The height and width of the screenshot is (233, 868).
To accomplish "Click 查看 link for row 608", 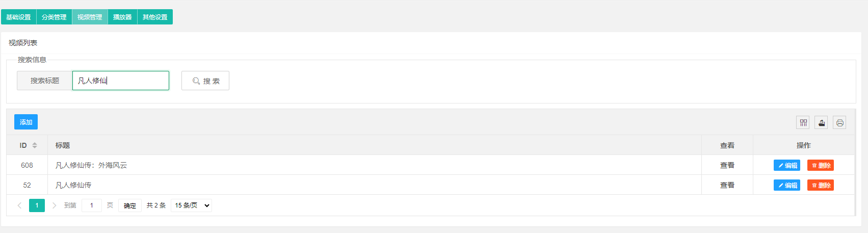I will (727, 165).
